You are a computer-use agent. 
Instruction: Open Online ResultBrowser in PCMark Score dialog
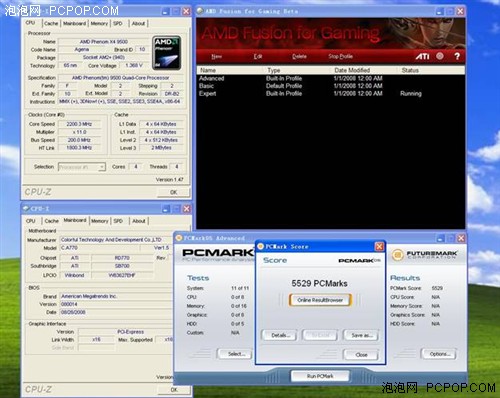(320, 300)
